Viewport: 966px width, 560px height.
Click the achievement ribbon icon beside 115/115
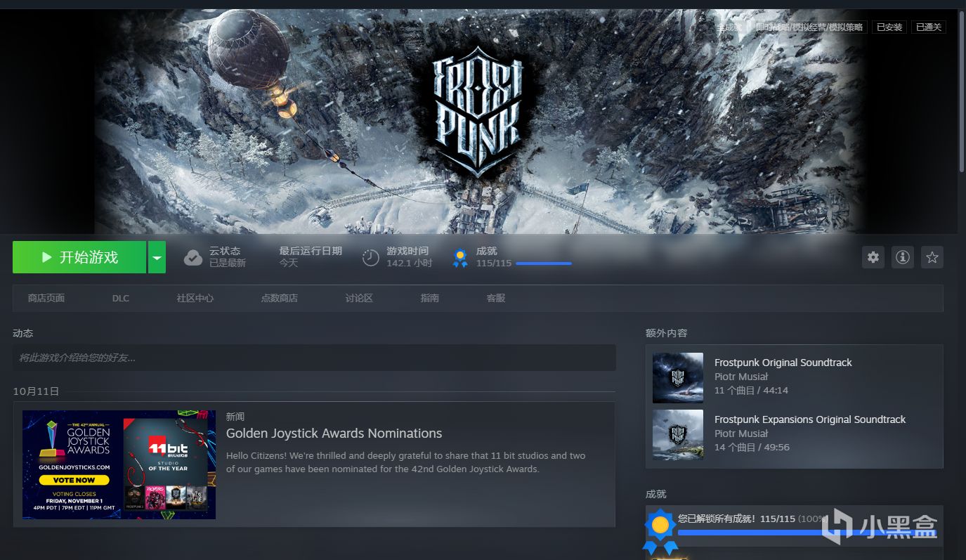[460, 258]
